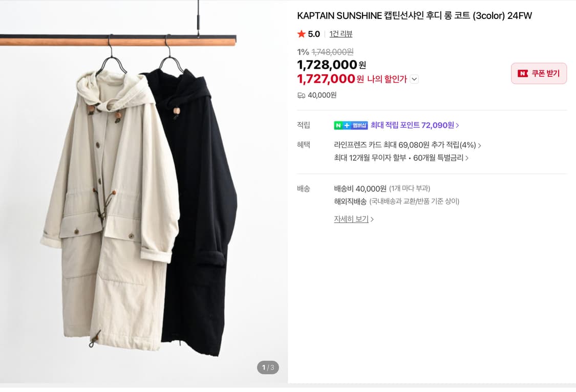Expand the 60개월 특별금리 installment details
The height and width of the screenshot is (392, 576).
(x=467, y=158)
